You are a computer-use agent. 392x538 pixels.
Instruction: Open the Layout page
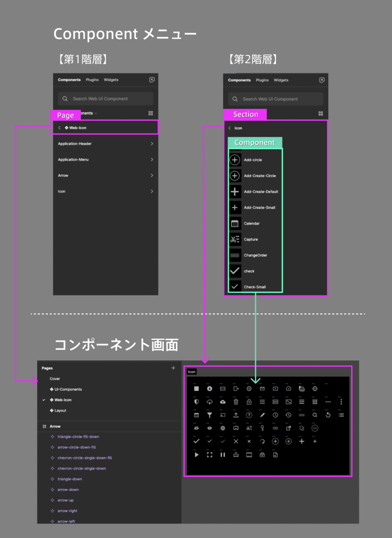pyautogui.click(x=58, y=411)
